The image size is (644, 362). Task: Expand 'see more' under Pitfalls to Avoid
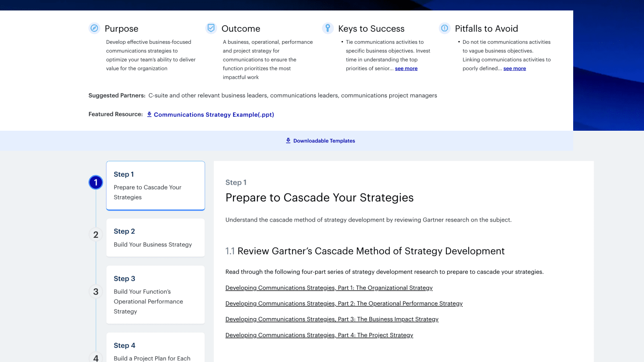(x=514, y=68)
